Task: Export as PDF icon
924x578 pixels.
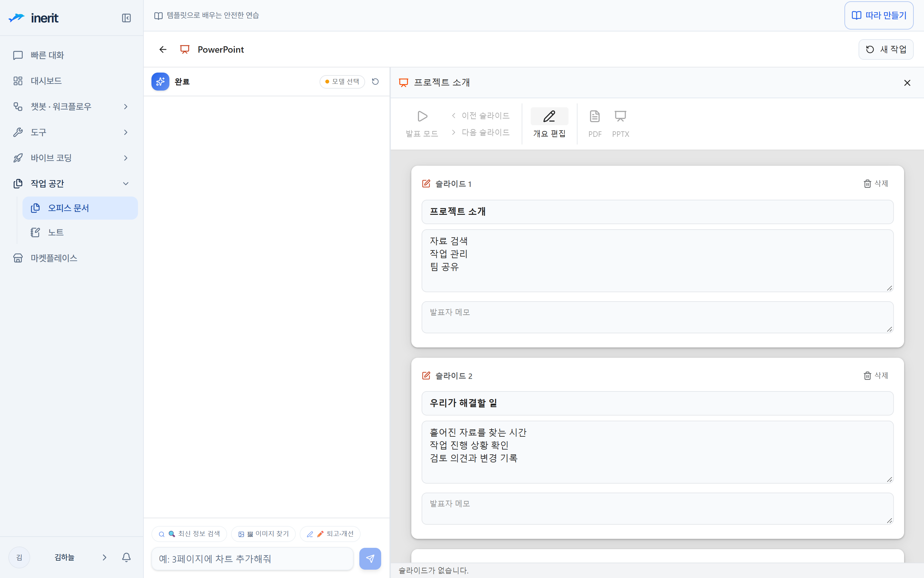Action: (x=595, y=116)
